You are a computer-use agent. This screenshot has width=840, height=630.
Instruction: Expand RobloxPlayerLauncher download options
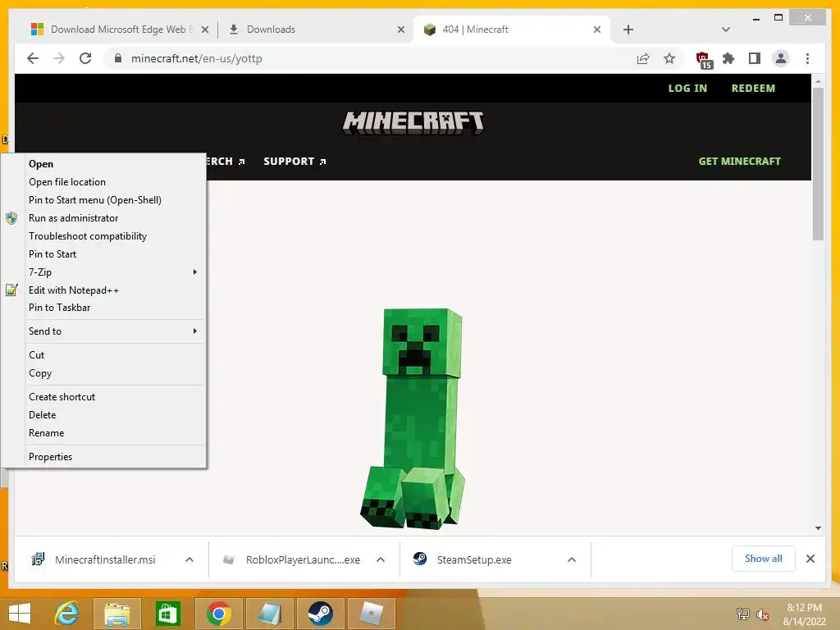[381, 559]
